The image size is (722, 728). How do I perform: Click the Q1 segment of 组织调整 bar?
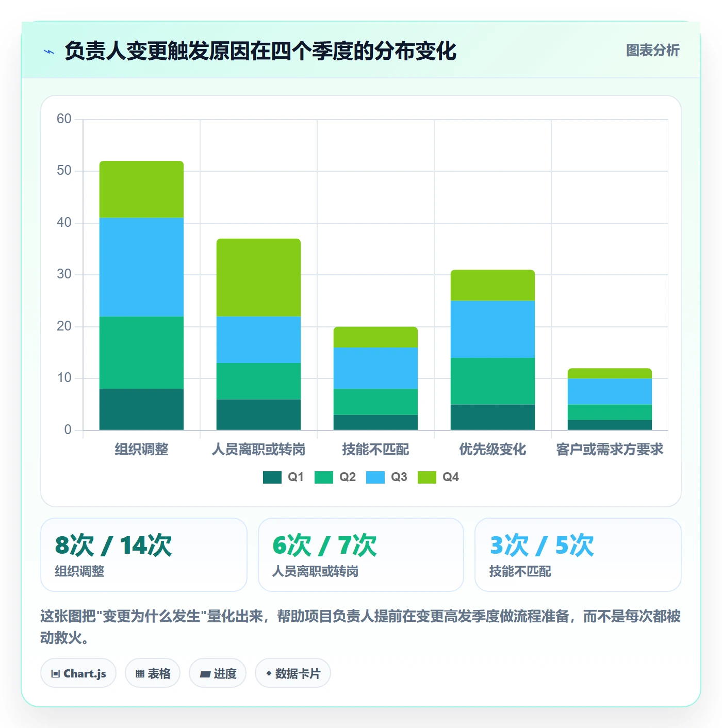141,409
